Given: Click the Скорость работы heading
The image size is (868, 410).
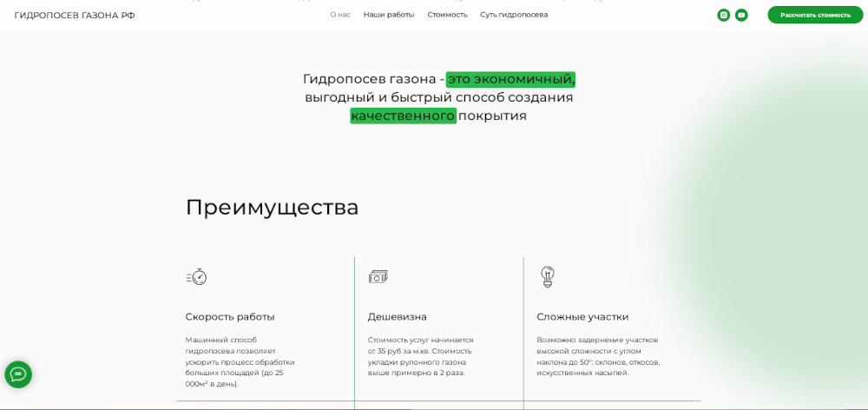Looking at the screenshot, I should click(230, 317).
